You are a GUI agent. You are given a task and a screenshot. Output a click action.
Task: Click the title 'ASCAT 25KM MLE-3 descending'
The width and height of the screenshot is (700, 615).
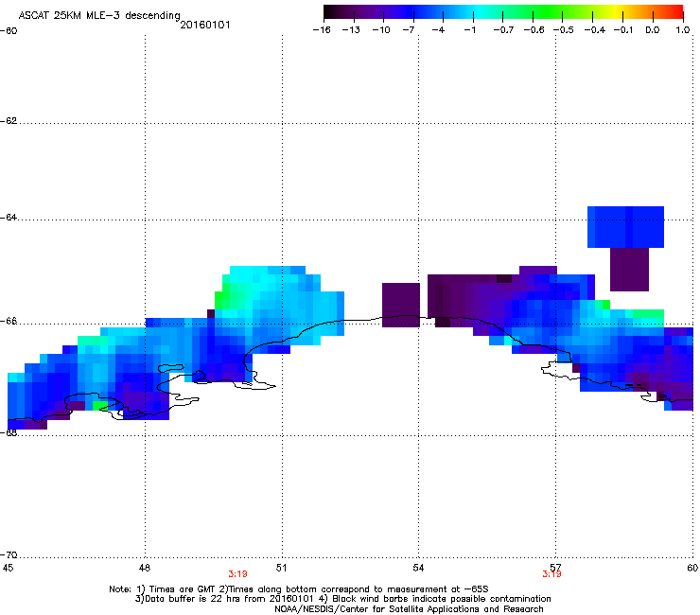pos(99,16)
